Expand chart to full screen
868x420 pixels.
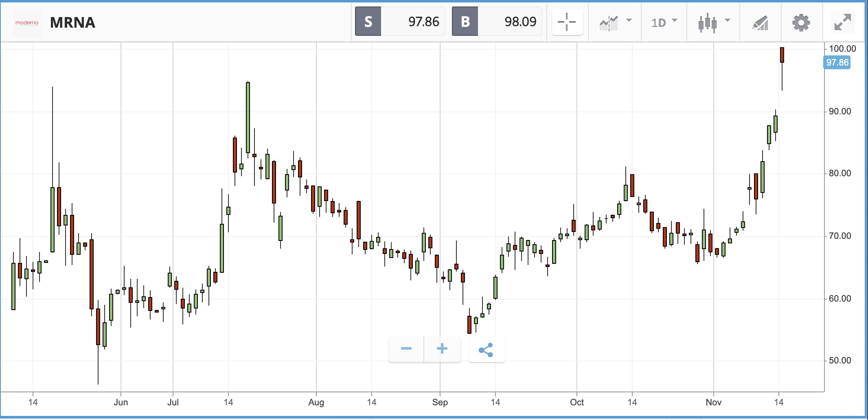point(842,22)
